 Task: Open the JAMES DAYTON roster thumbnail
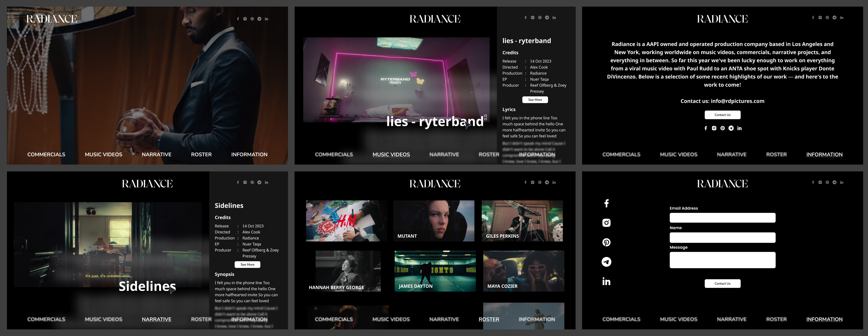click(x=435, y=271)
